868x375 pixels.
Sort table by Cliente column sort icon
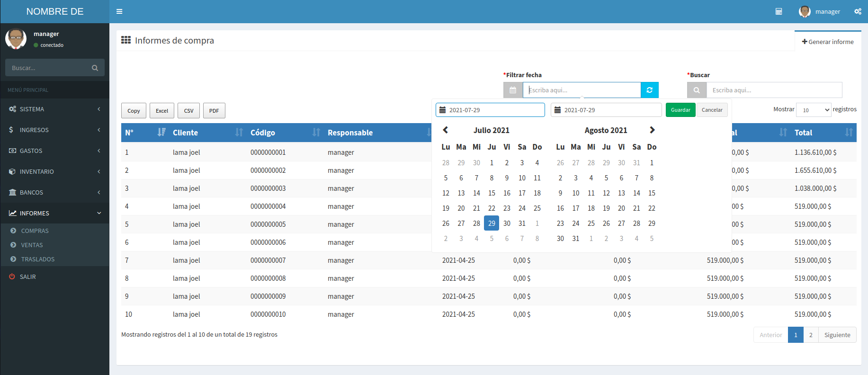point(239,133)
